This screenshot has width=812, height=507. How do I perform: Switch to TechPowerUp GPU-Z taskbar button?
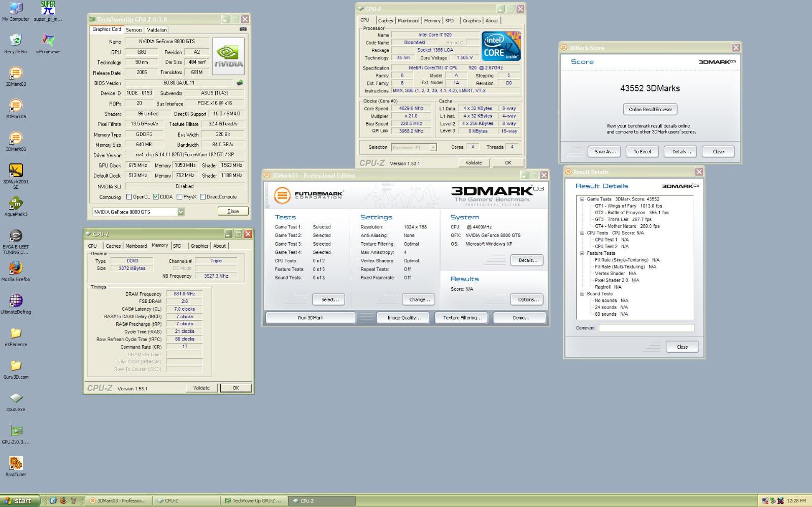tap(254, 500)
